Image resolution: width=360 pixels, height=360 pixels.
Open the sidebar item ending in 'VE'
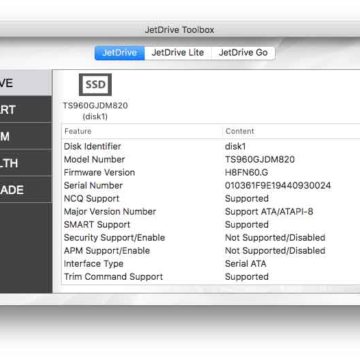click(26, 83)
